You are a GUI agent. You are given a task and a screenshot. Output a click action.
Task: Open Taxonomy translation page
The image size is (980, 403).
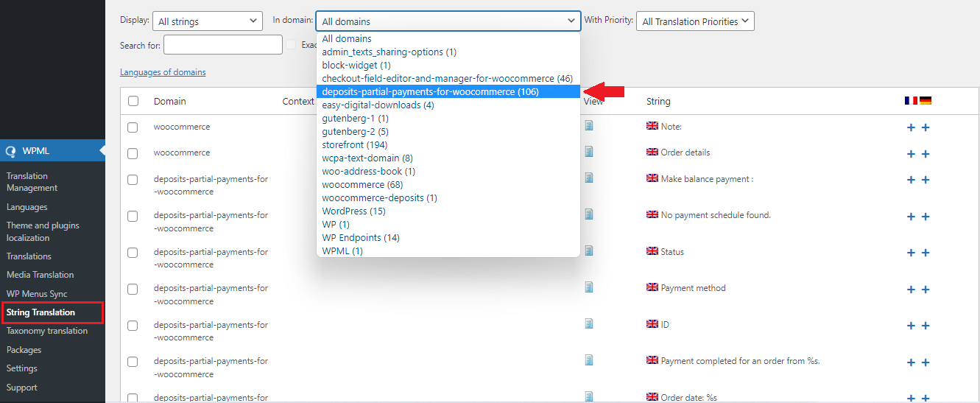coord(47,331)
